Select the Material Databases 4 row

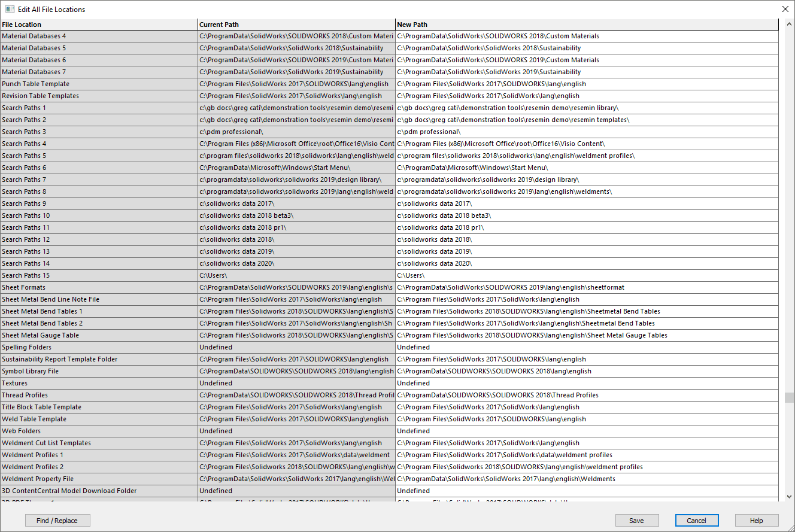coord(99,36)
